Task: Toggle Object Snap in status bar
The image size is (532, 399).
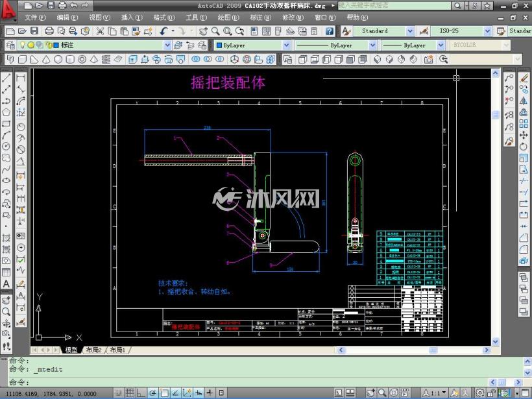Action: click(164, 393)
